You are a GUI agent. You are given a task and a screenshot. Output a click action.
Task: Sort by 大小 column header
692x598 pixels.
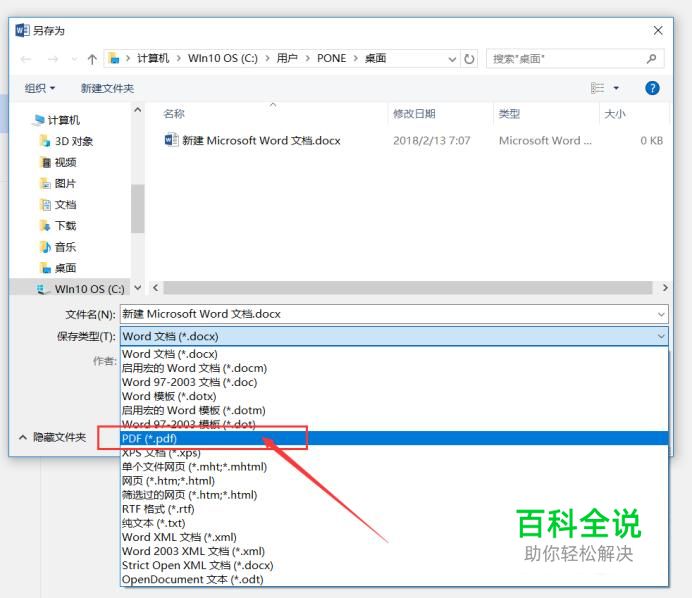click(x=615, y=114)
